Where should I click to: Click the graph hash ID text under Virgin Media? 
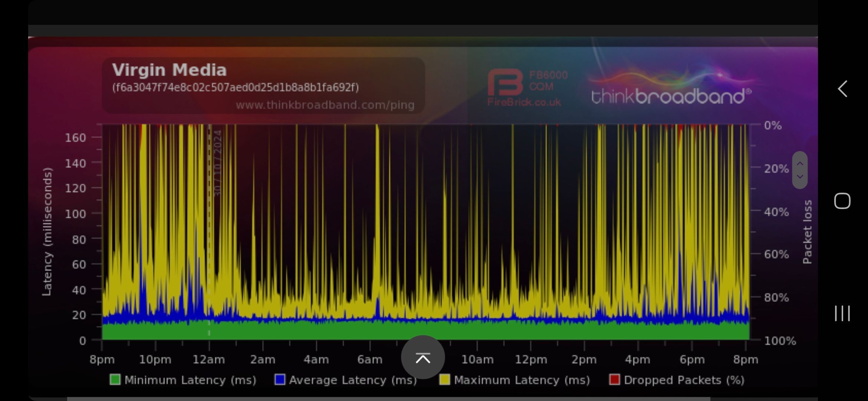click(x=236, y=88)
